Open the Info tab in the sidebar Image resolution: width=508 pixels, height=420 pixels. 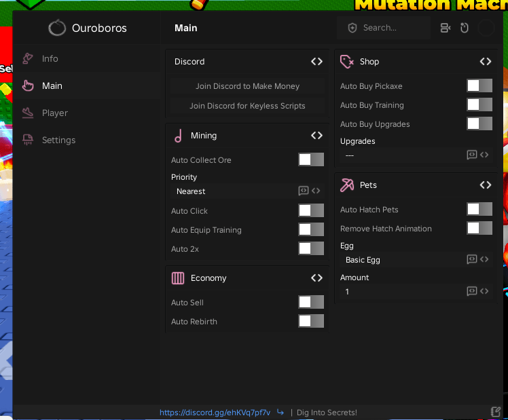(87, 58)
